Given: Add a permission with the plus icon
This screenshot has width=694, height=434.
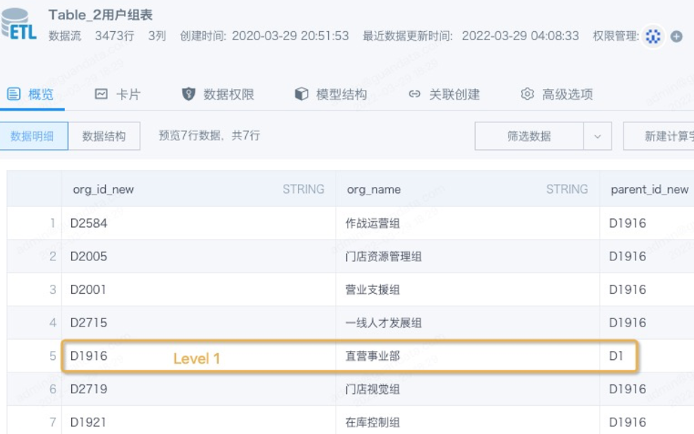Looking at the screenshot, I should tap(676, 36).
